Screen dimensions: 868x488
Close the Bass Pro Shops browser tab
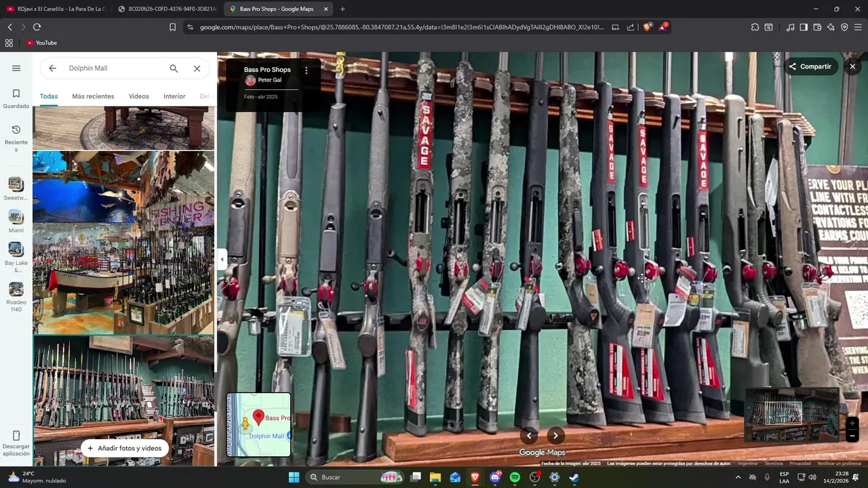[x=325, y=9]
